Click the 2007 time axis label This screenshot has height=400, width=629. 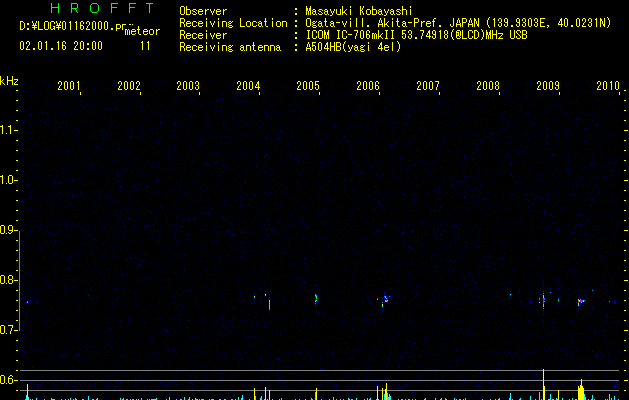428,85
